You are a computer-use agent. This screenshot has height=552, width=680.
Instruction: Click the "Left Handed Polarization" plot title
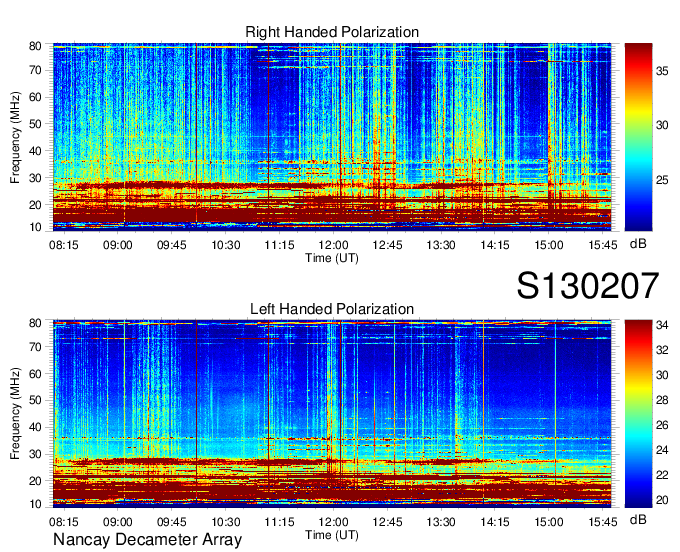[x=332, y=309]
